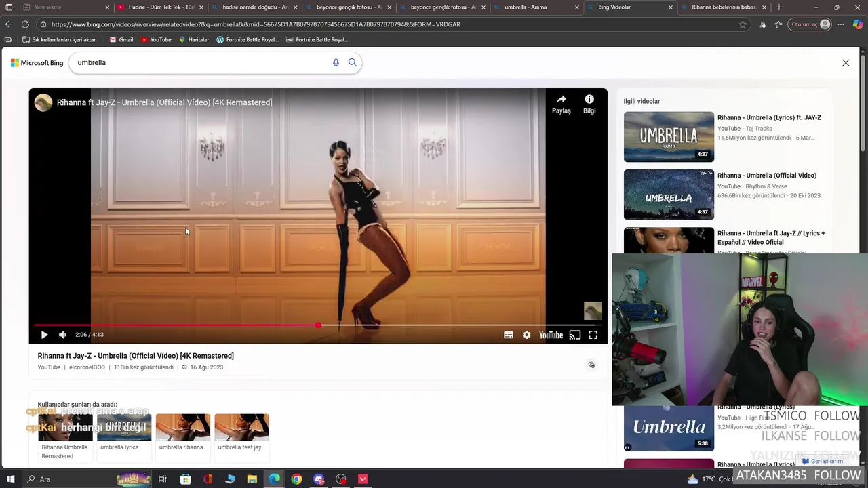Open Edge tab actions menu icon
The image size is (868, 488).
9,7
